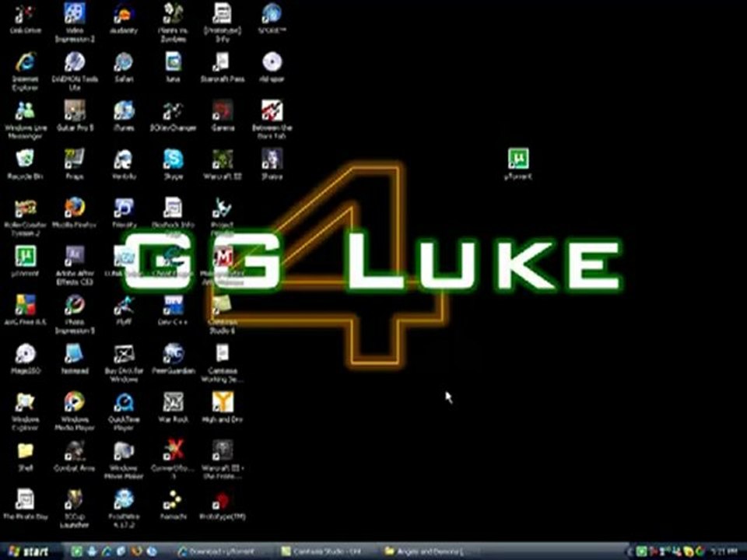The image size is (747, 560).
Task: Select the Safari desktop icon
Action: click(124, 68)
